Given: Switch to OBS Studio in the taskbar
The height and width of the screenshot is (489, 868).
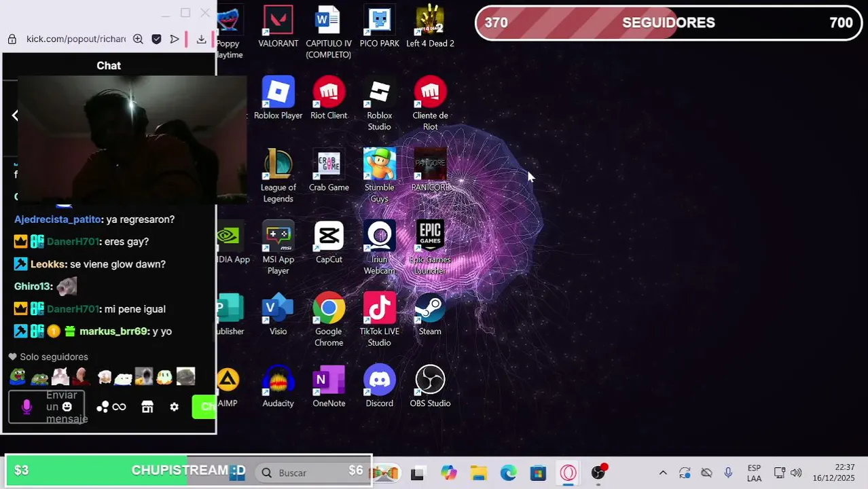Looking at the screenshot, I should tap(598, 473).
